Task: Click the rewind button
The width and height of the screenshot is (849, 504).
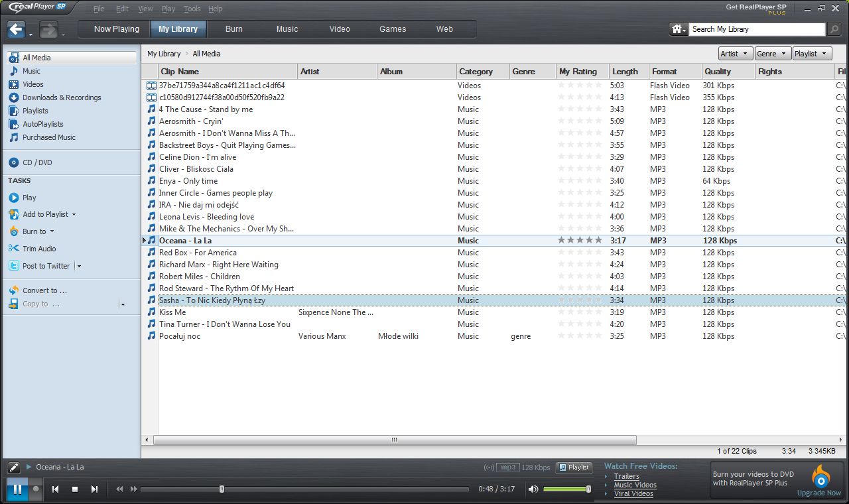Action: click(119, 489)
